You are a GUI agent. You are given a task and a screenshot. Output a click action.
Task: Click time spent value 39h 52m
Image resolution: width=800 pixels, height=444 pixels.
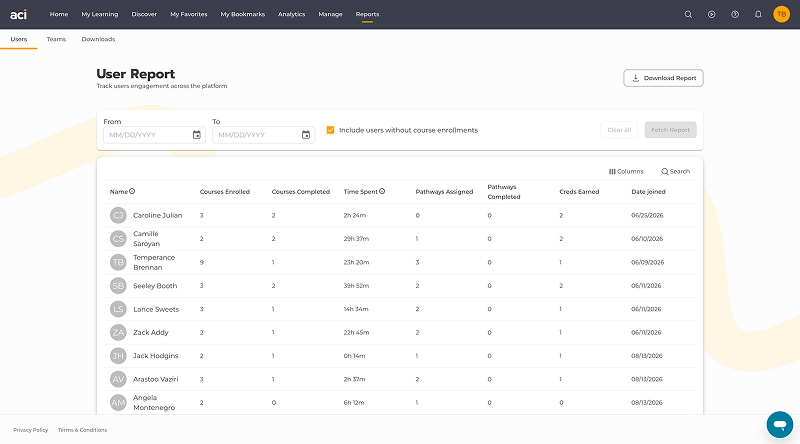click(x=356, y=286)
